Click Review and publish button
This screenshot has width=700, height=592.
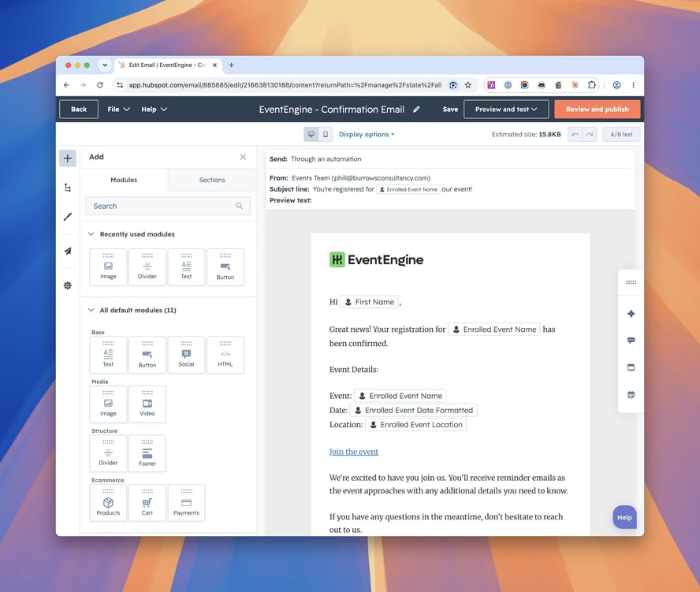(x=597, y=110)
